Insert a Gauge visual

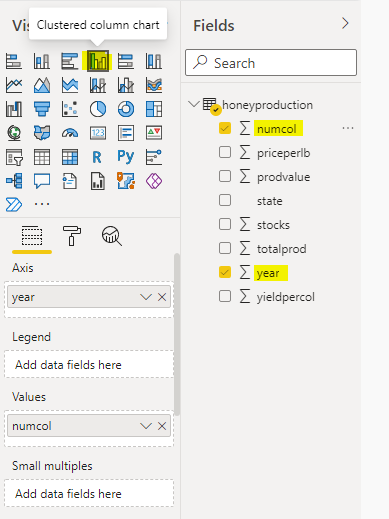tap(70, 133)
